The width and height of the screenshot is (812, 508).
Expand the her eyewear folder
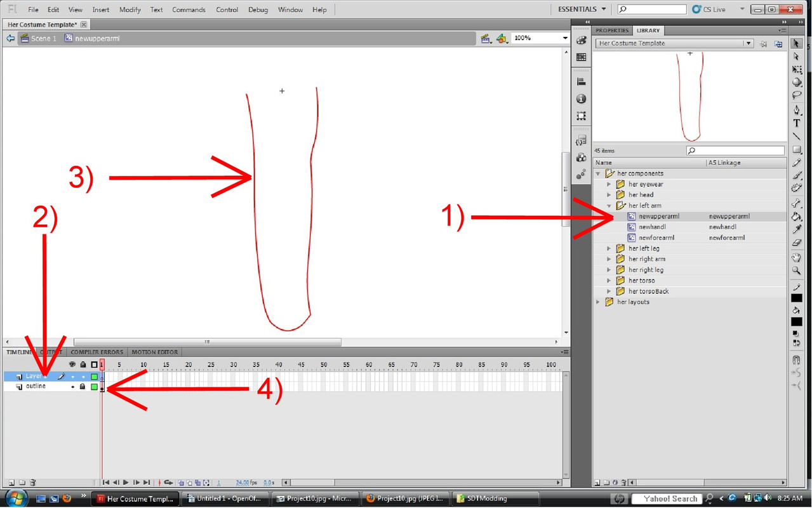coord(609,184)
